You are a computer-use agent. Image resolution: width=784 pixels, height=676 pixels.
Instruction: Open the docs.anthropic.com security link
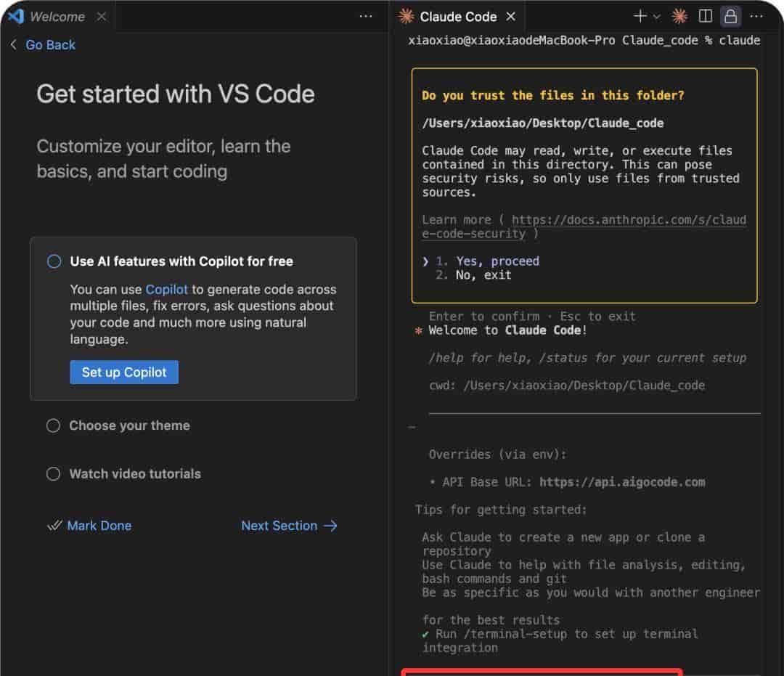584,227
